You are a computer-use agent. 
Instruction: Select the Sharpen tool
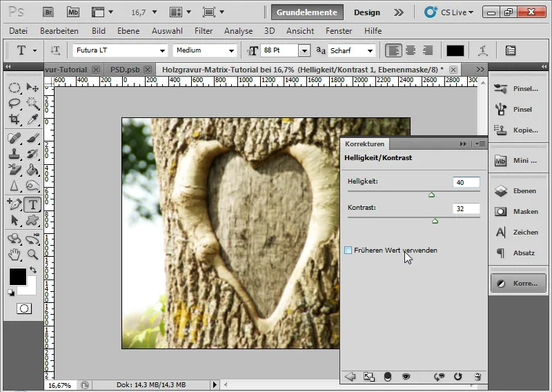14,186
